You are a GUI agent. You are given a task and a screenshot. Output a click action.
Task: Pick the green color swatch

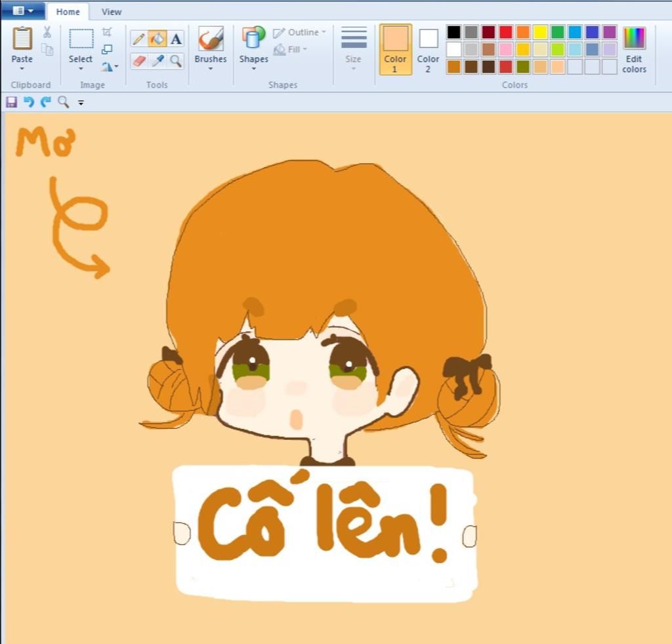[558, 31]
